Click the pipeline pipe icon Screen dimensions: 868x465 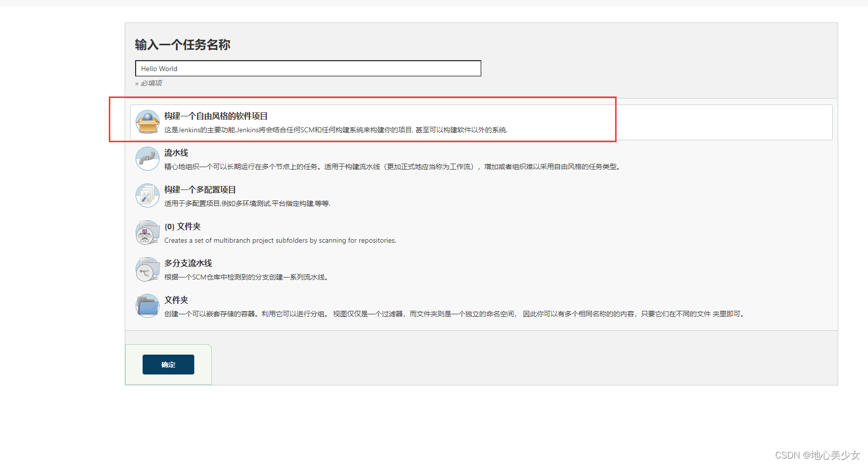point(147,159)
